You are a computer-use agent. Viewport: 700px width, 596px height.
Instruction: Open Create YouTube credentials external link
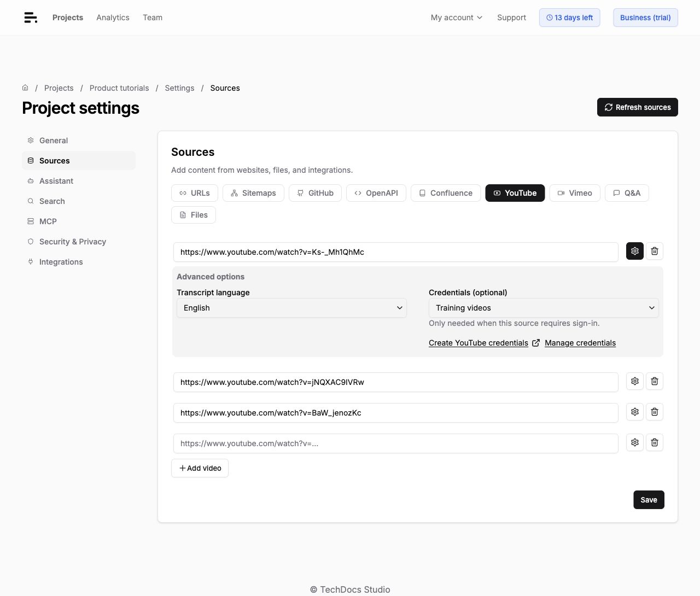point(484,343)
